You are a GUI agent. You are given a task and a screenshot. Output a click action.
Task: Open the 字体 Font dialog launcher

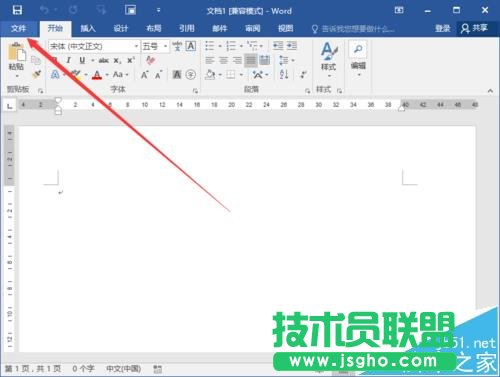(195, 90)
